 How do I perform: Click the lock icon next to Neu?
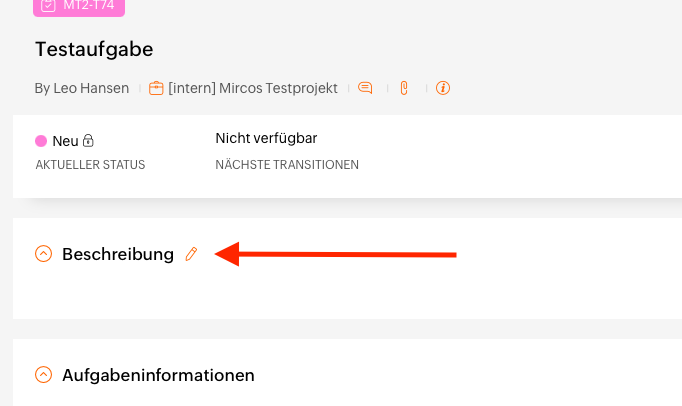coord(88,141)
